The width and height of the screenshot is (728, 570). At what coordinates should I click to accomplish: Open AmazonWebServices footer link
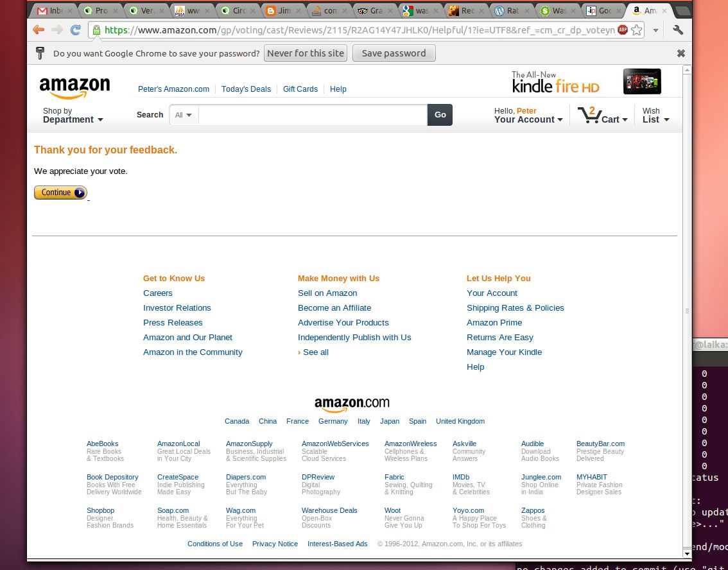click(335, 444)
